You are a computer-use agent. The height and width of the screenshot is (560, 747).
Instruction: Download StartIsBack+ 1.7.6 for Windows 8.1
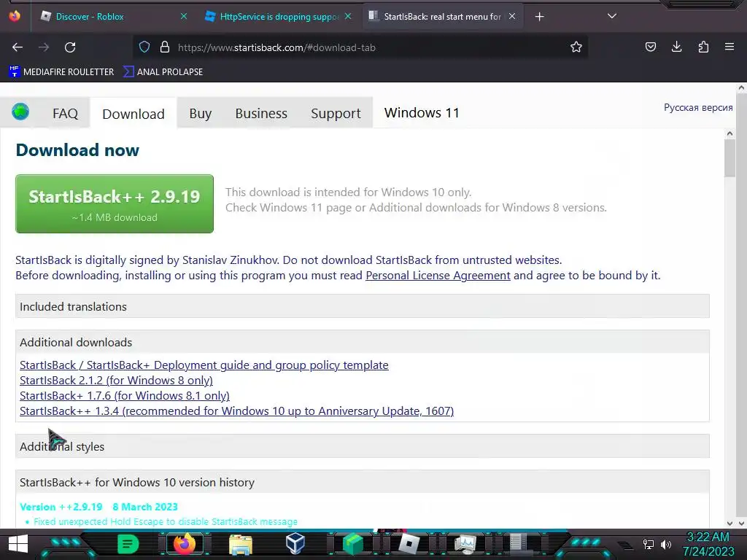coord(124,396)
